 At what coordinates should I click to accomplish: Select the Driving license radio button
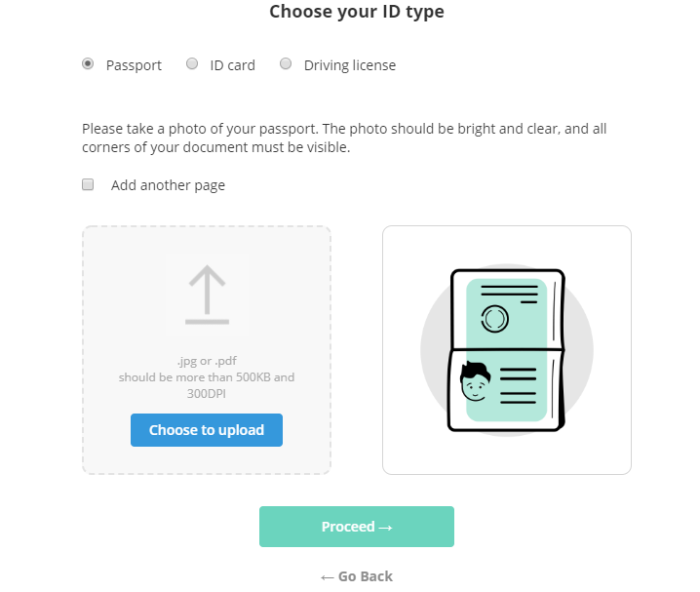click(x=286, y=63)
